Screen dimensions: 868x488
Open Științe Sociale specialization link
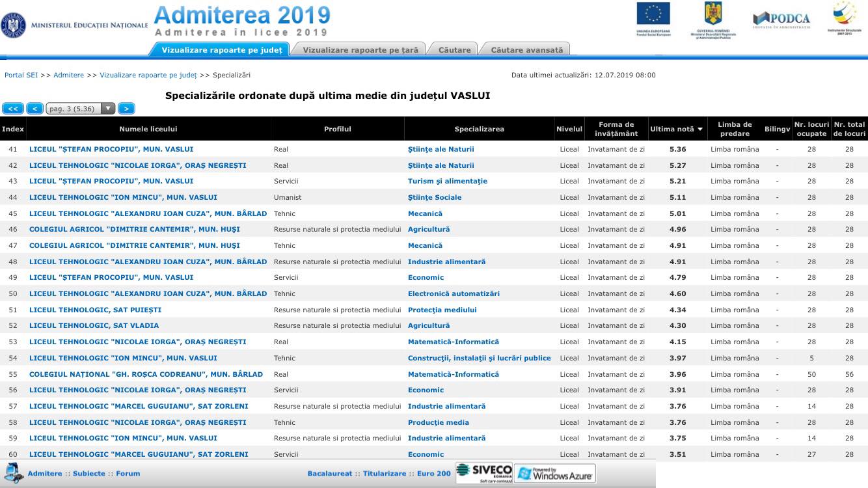pyautogui.click(x=435, y=197)
